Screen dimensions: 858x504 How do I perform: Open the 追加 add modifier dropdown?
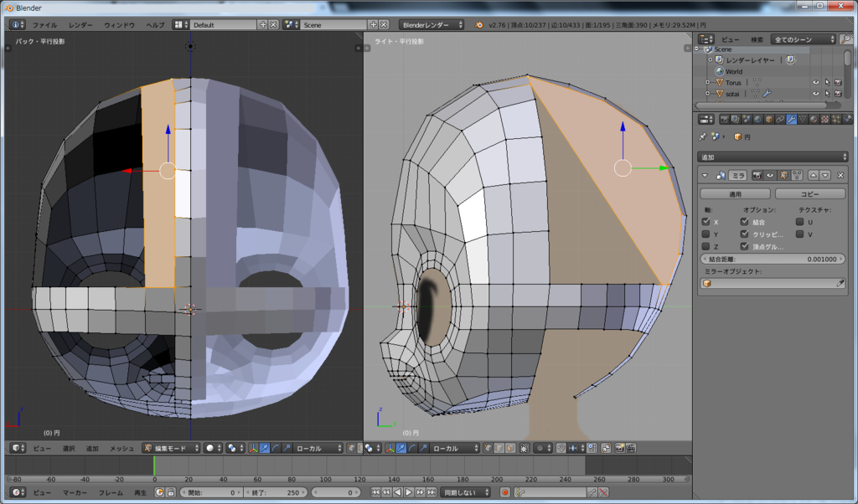(x=773, y=157)
